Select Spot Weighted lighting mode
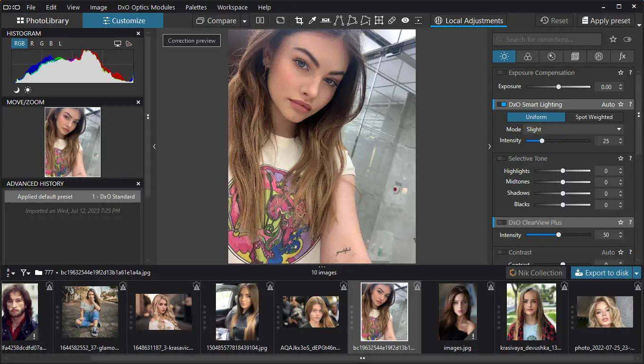 click(594, 117)
